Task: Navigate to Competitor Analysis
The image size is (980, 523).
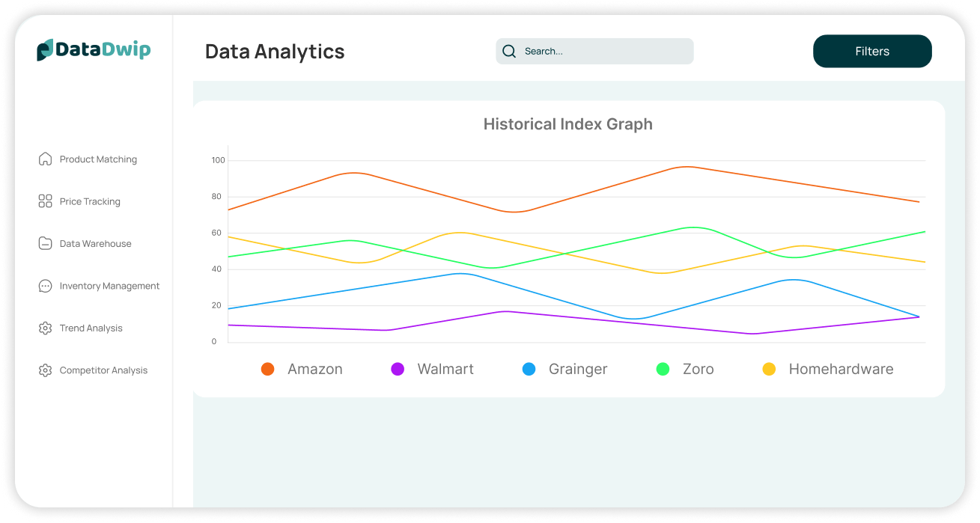Action: tap(103, 370)
